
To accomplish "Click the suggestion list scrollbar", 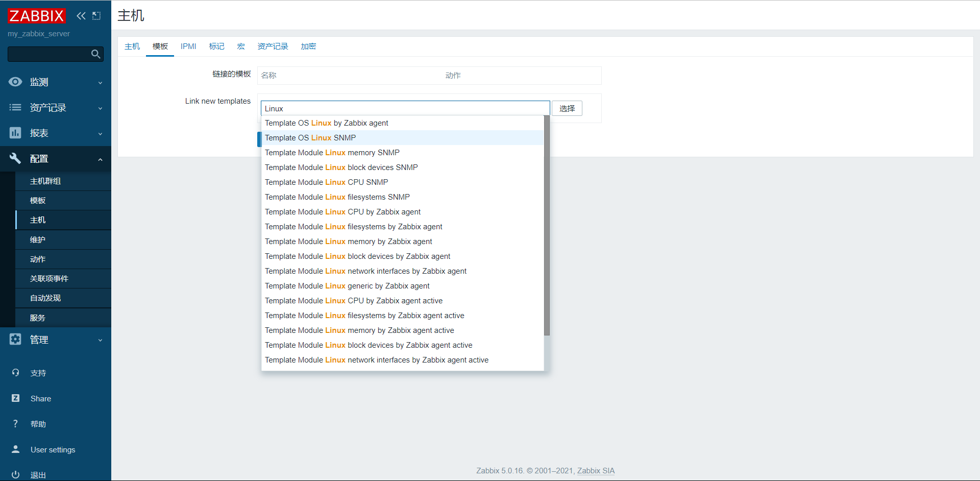I will (547, 226).
